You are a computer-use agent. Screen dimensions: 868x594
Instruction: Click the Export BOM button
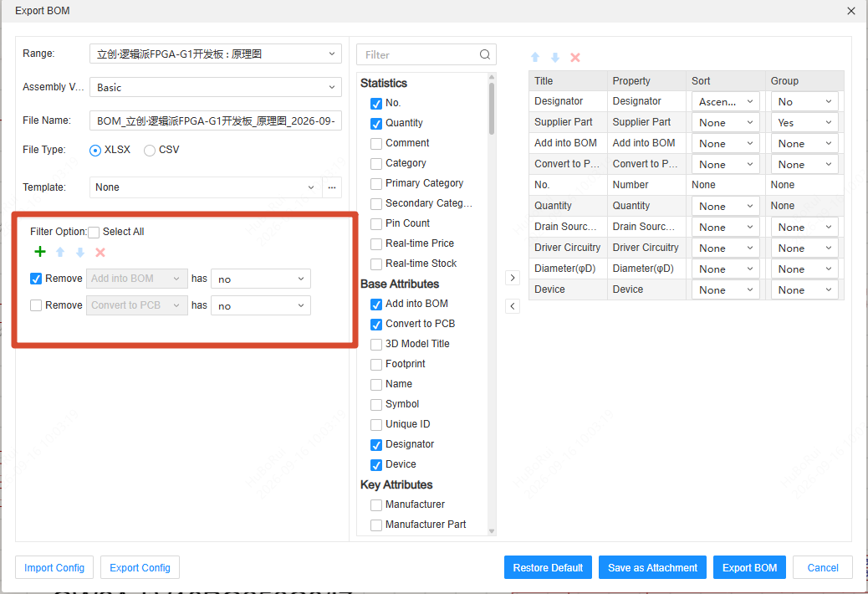[x=749, y=567]
